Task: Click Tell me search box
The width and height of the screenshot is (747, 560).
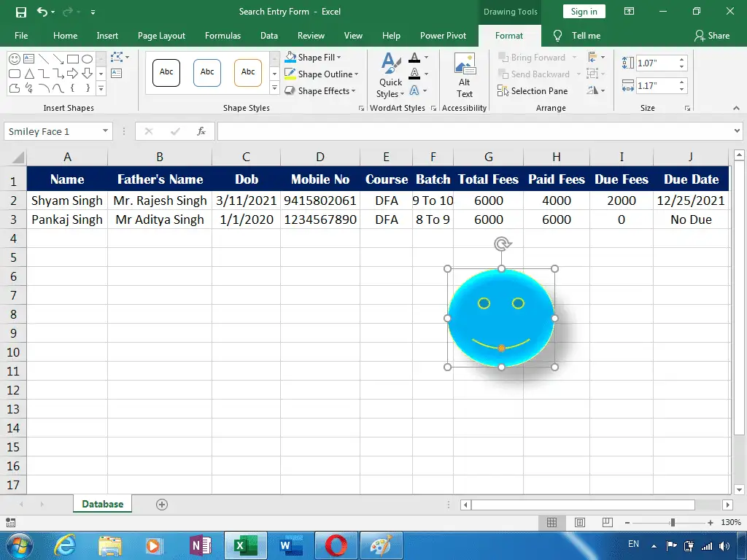Action: point(577,36)
